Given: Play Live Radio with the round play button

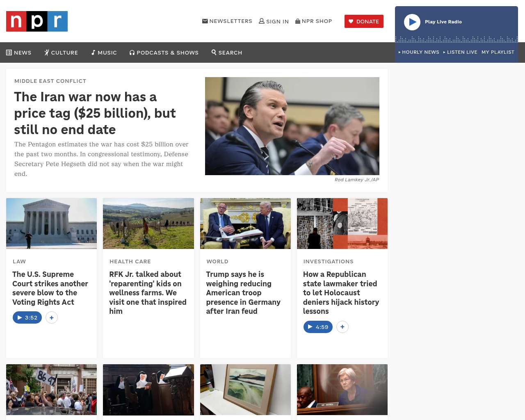Looking at the screenshot, I should 412,22.
